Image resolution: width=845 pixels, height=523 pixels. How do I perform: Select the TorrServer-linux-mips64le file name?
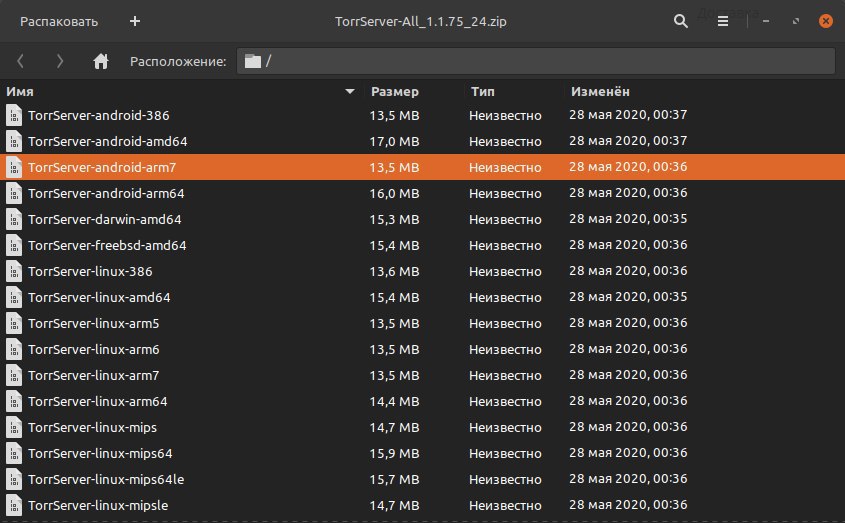tap(106, 479)
